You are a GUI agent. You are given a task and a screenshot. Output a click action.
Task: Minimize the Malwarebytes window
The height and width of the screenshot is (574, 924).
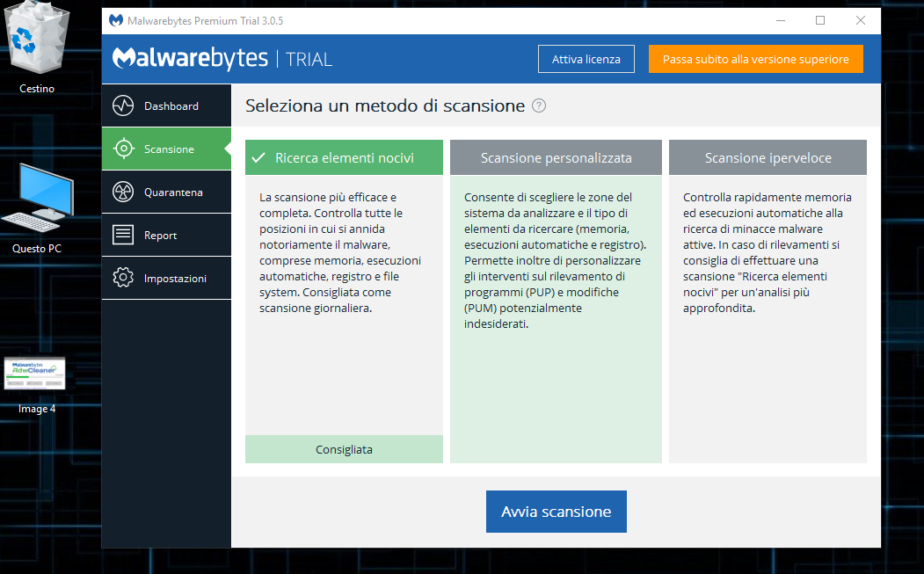click(x=781, y=20)
